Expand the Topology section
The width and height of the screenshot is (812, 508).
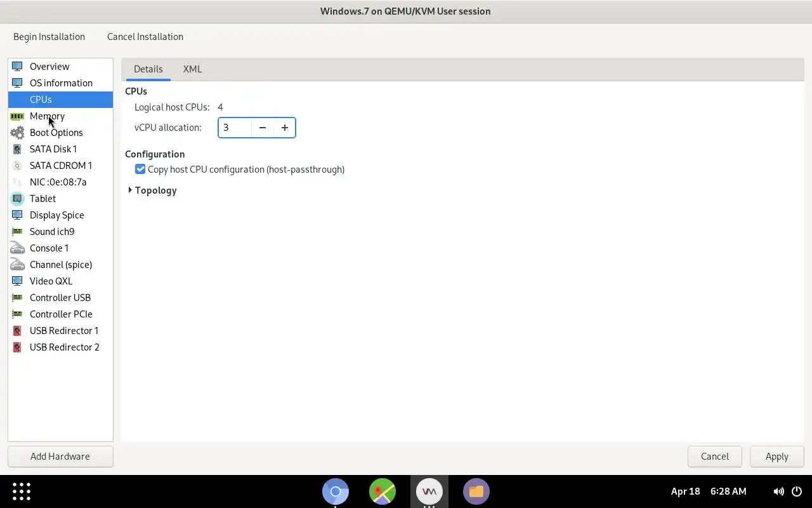point(130,190)
